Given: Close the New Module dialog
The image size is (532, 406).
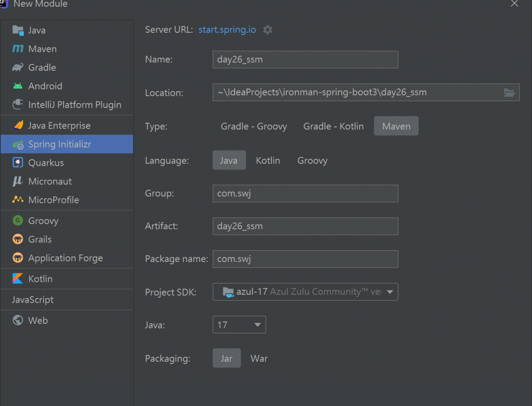Looking at the screenshot, I should point(514,4).
